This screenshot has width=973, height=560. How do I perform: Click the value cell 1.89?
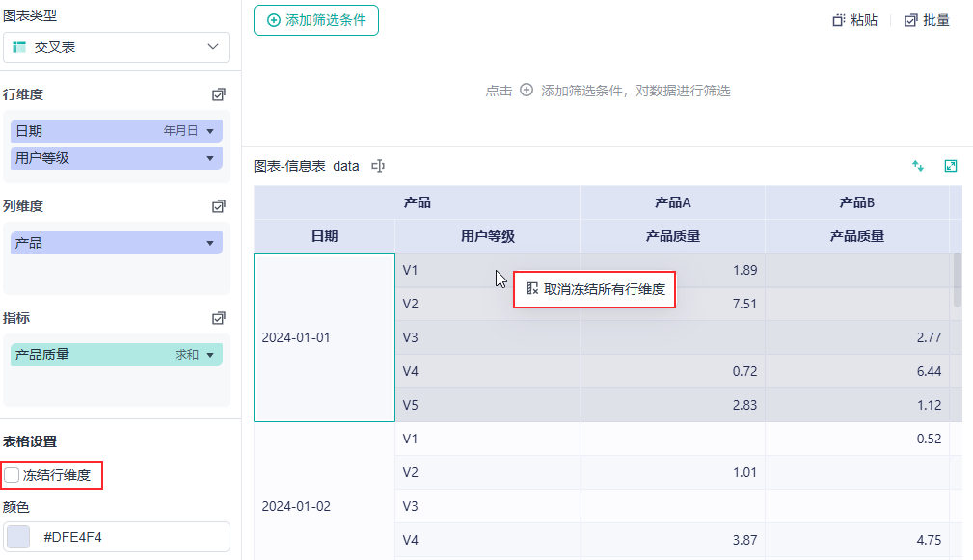coord(673,270)
